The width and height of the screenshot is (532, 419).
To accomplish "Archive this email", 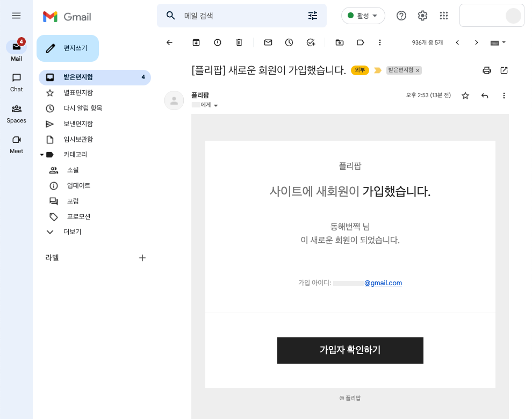I will (x=196, y=42).
